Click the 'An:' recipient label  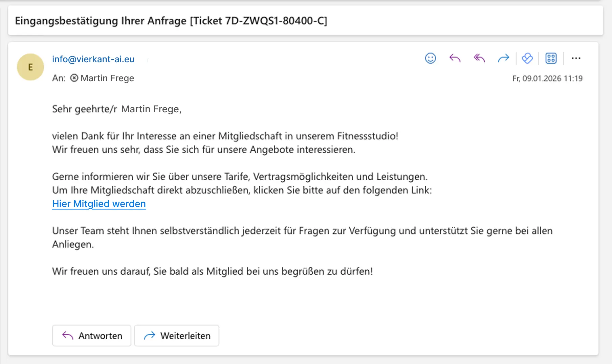[x=59, y=78]
